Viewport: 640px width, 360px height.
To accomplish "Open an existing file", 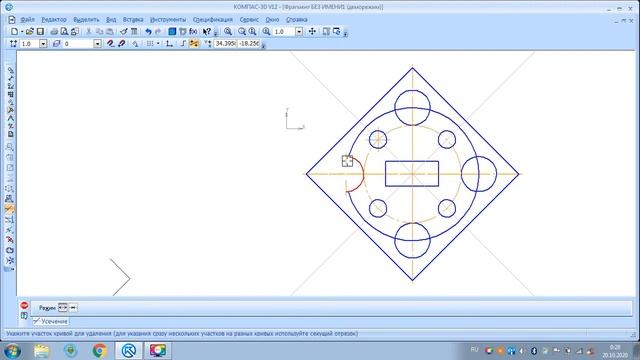I will [x=29, y=31].
